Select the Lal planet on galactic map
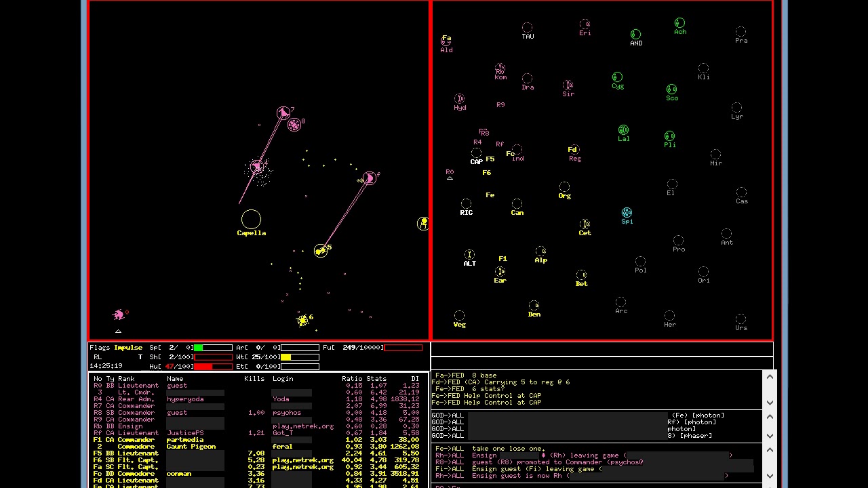Image resolution: width=868 pixels, height=488 pixels. (623, 130)
